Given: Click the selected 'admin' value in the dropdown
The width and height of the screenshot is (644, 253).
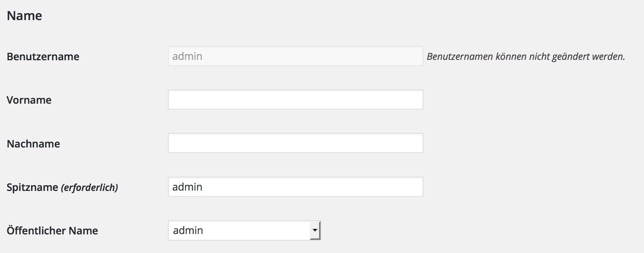Looking at the screenshot, I should (188, 230).
